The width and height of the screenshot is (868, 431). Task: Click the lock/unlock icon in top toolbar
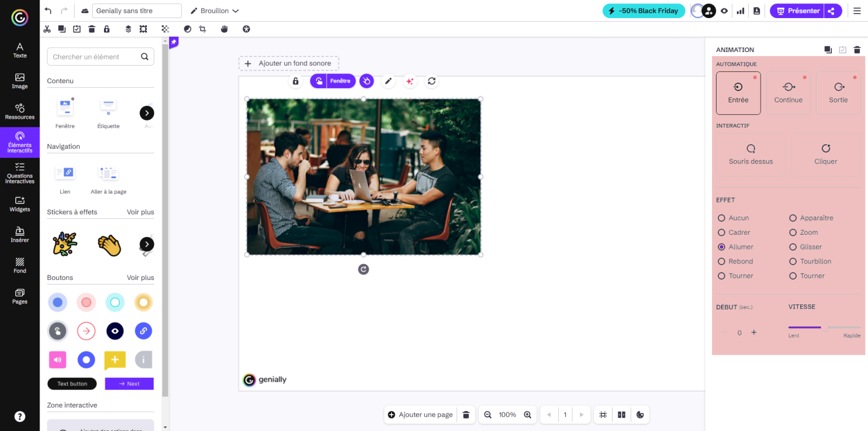coord(106,29)
